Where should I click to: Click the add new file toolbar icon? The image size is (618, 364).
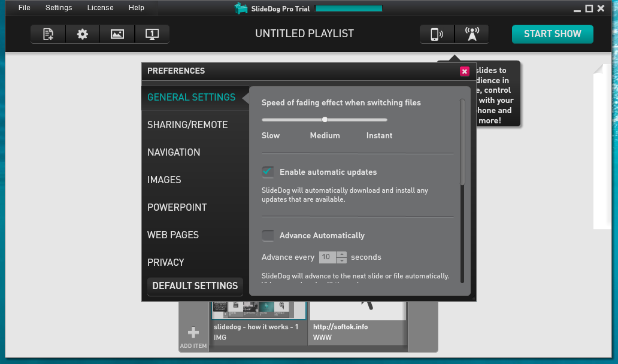coord(49,34)
